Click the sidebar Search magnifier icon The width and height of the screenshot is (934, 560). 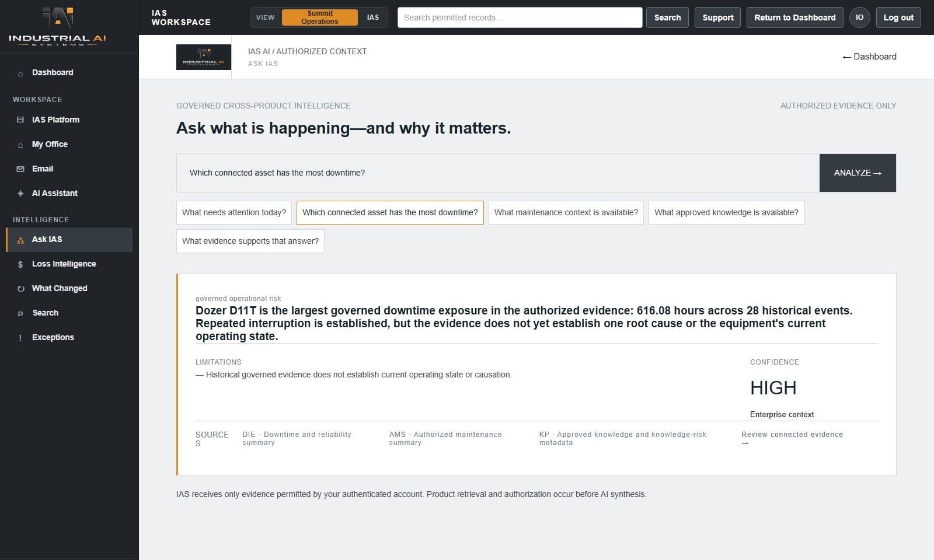click(x=20, y=313)
